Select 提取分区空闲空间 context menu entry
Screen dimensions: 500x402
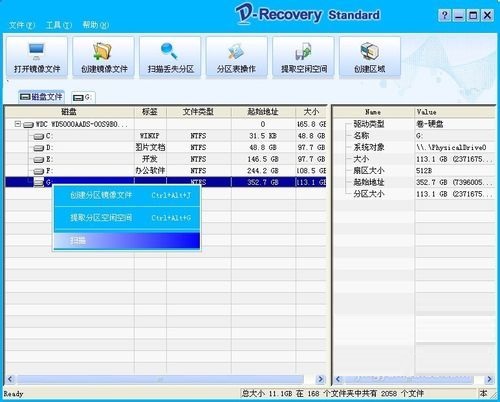click(127, 218)
